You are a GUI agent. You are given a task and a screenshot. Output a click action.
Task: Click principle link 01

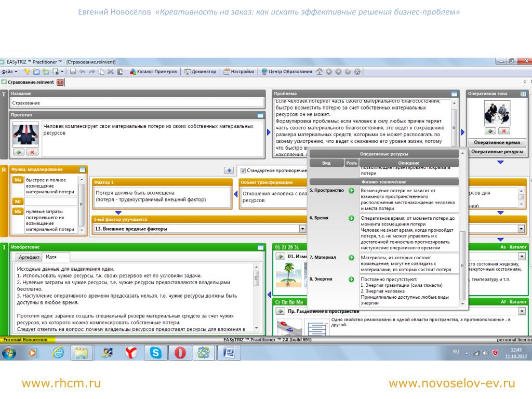pyautogui.click(x=277, y=247)
